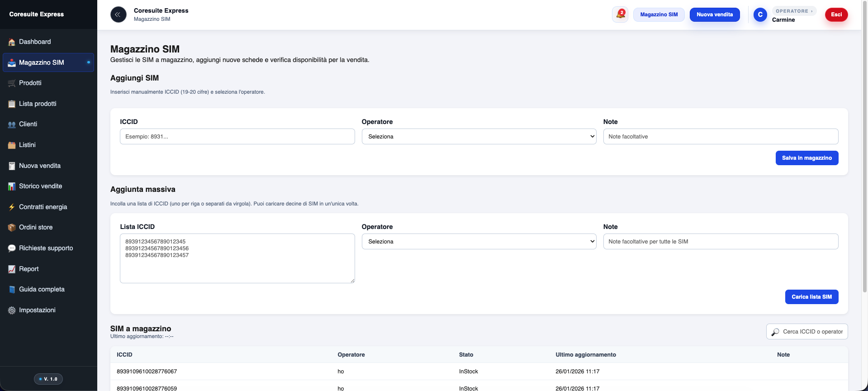Click the Impostazioni gear icon
Viewport: 868px width, 391px height.
[x=12, y=310]
